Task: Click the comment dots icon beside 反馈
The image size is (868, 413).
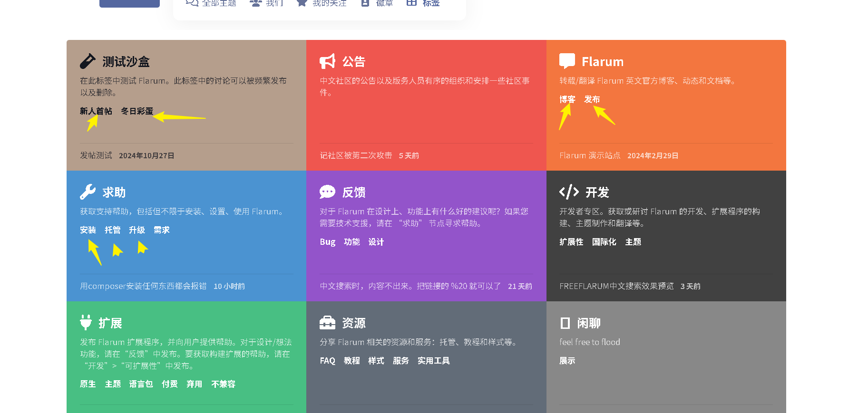Action: click(327, 192)
